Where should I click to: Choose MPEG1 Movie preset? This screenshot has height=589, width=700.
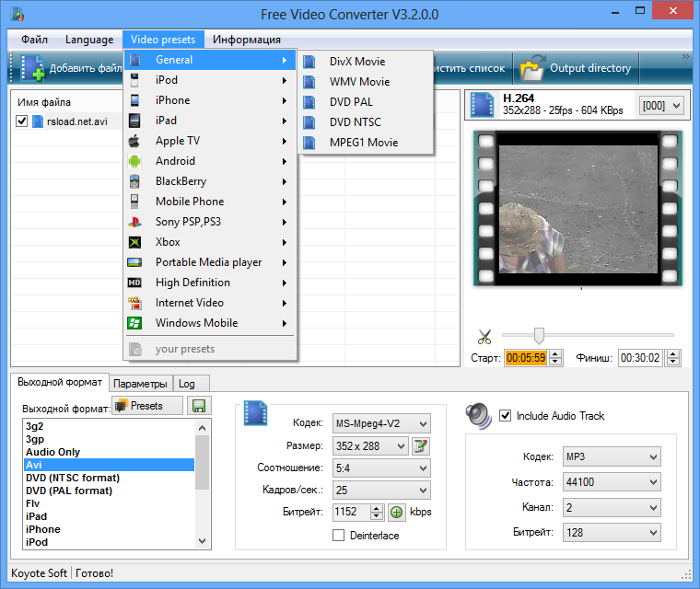[x=366, y=143]
